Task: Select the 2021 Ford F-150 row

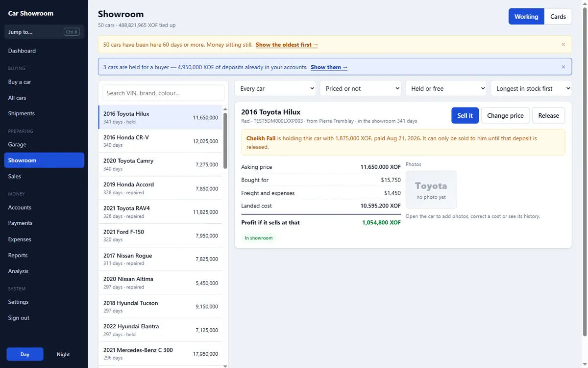Action: click(x=160, y=236)
